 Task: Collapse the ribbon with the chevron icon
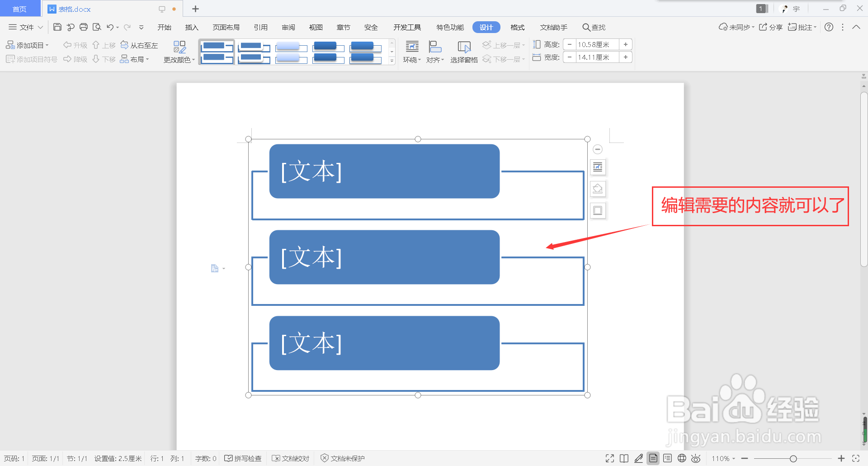click(x=856, y=27)
